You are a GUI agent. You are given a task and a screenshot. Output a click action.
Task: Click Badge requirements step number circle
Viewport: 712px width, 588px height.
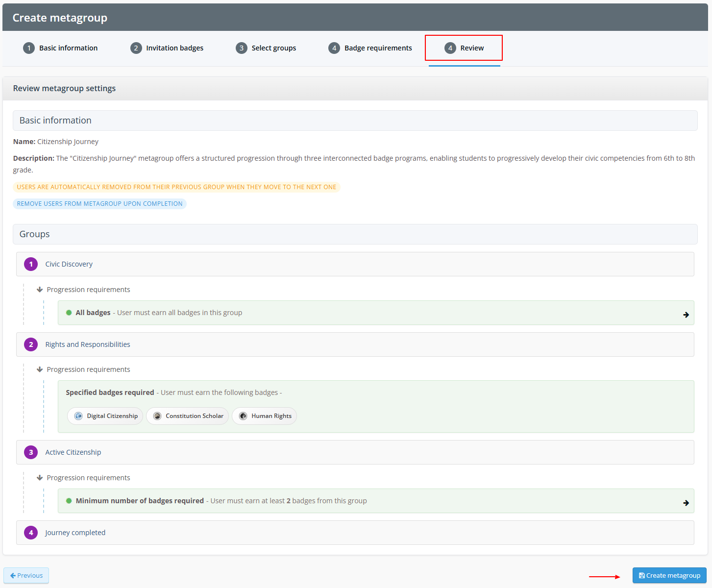pos(334,48)
